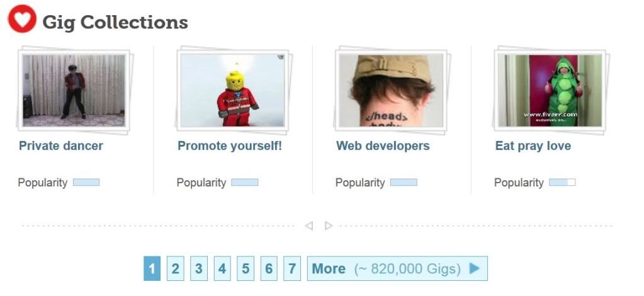The image size is (644, 296).
Task: Go to page 2 of gigs
Action: (176, 268)
